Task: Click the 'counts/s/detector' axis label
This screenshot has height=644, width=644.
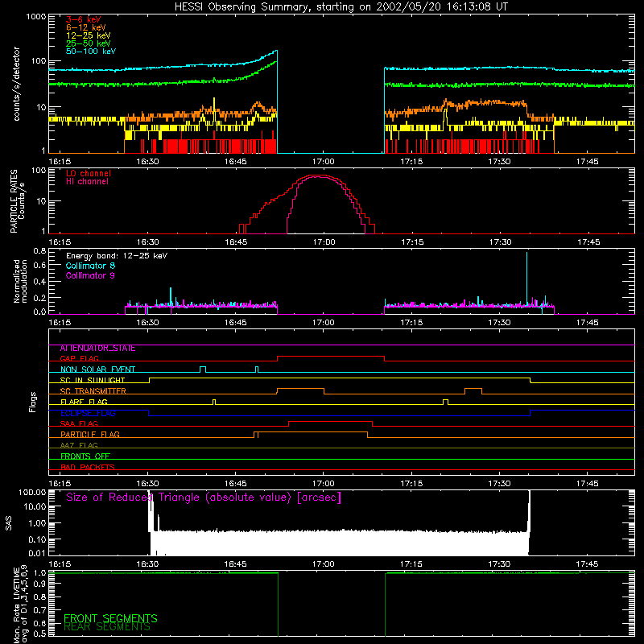Action: [17, 84]
